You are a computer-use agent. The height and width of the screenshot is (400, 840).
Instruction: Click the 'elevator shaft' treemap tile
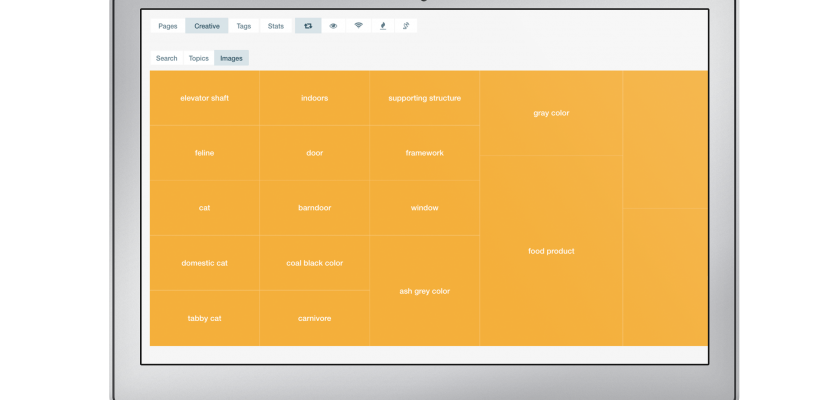pyautogui.click(x=204, y=98)
